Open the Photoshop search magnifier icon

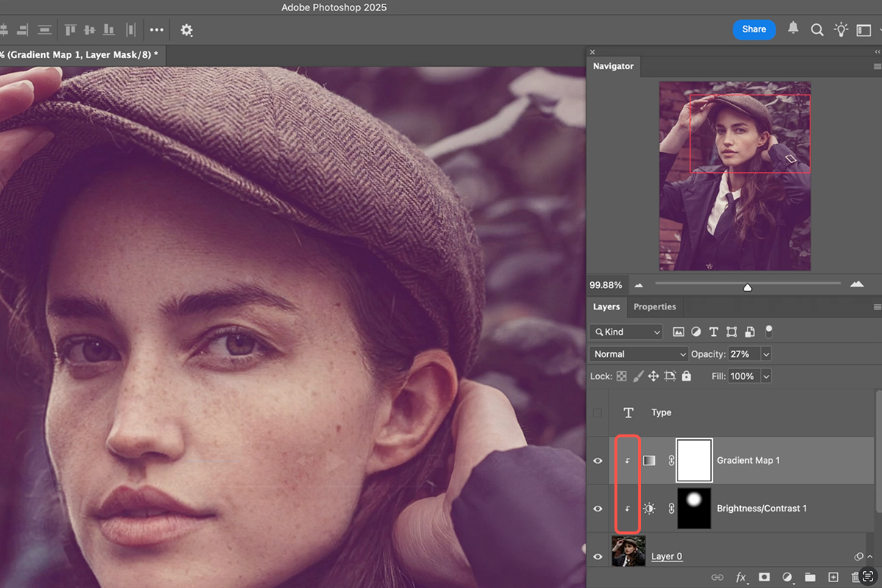817,30
